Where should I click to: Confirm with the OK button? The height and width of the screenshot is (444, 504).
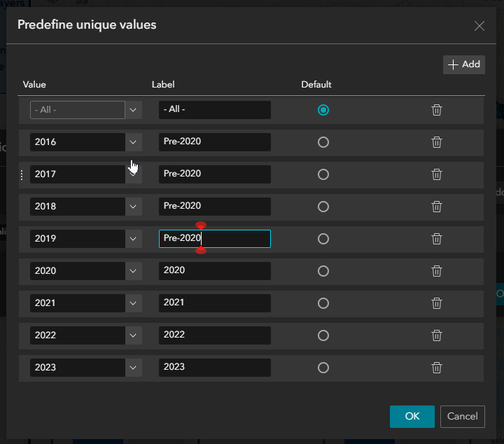coord(412,417)
